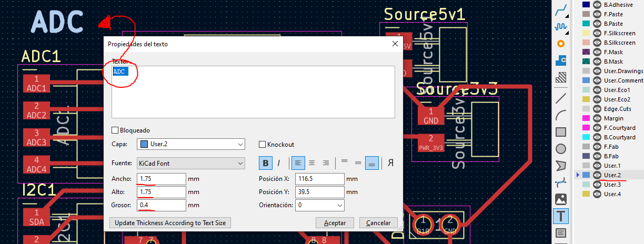Viewport: 644px width, 244px height.
Task: Select the Draw Rectangle tool
Action: (x=561, y=132)
